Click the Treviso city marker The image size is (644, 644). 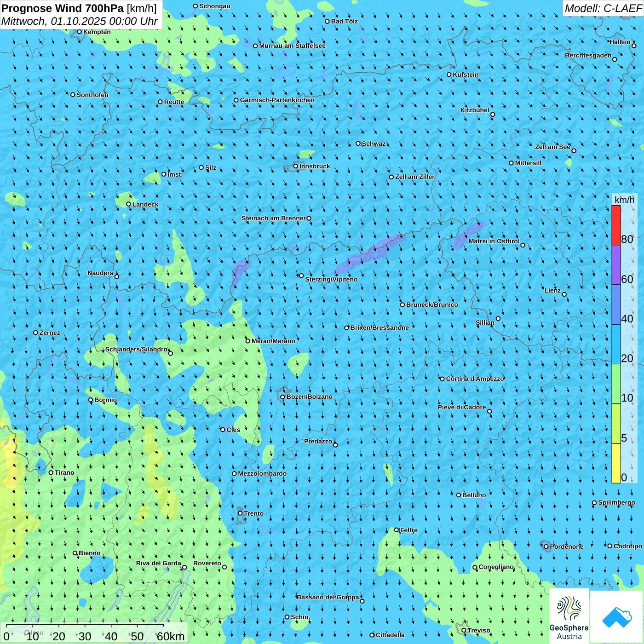tap(464, 630)
